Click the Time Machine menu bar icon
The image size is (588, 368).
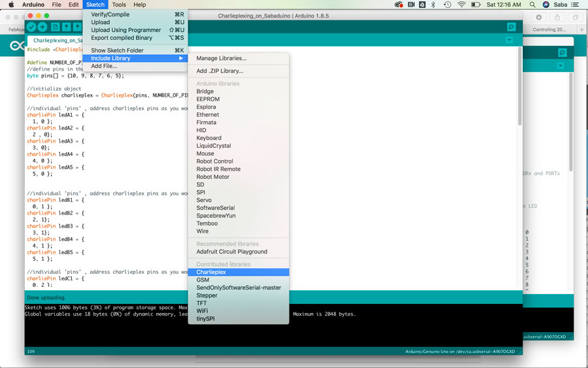[447, 5]
